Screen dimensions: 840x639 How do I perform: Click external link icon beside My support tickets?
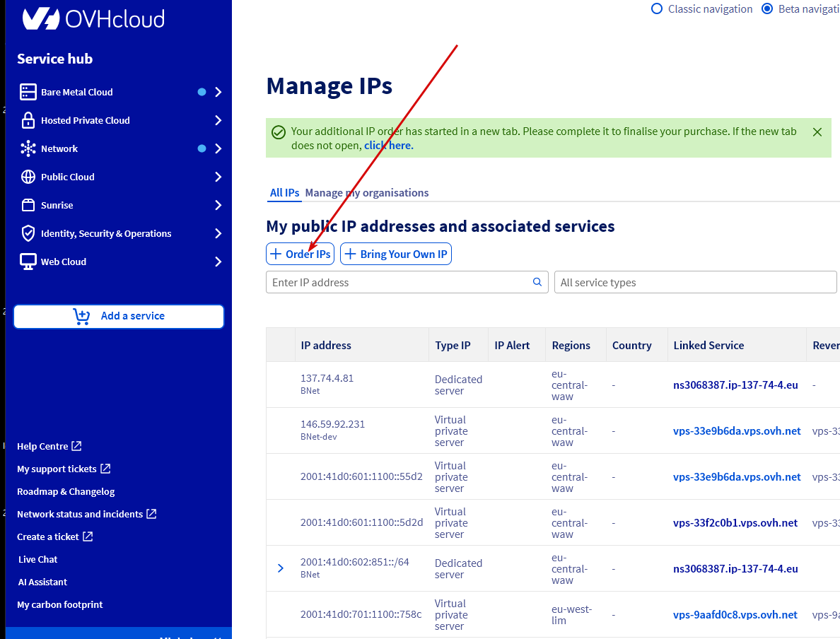pos(105,468)
